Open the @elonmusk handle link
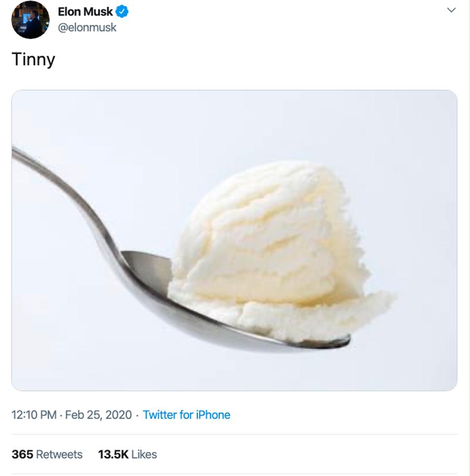 pos(87,27)
